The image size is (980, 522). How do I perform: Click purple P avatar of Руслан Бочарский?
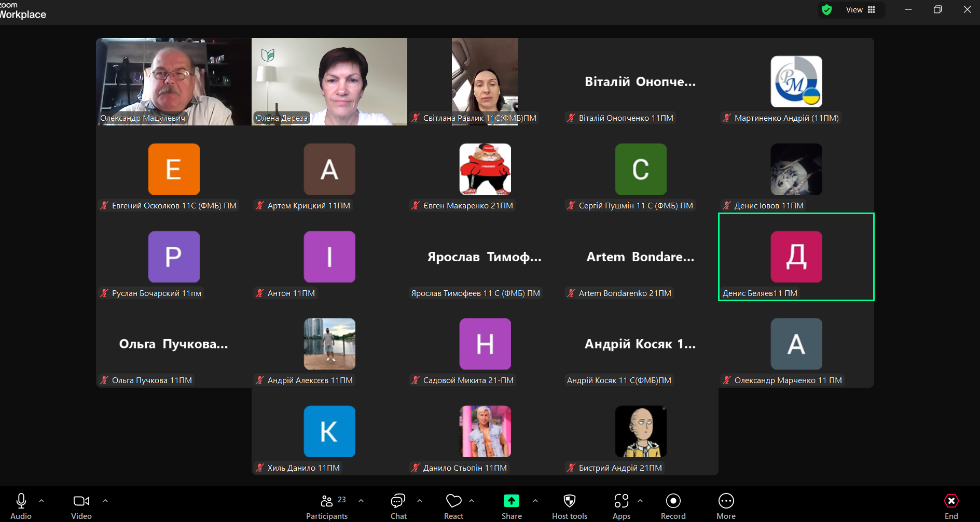pyautogui.click(x=174, y=257)
